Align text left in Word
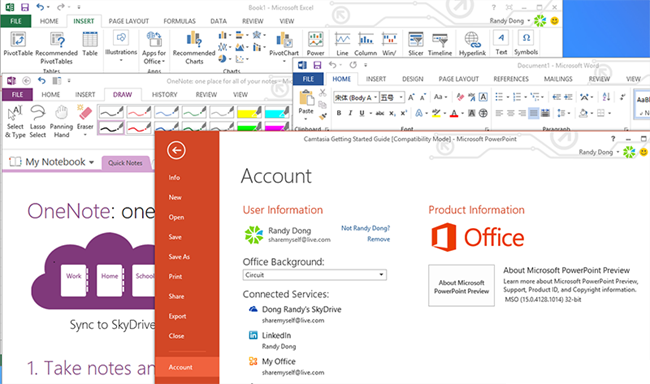This screenshot has height=384, width=650. tap(499, 113)
